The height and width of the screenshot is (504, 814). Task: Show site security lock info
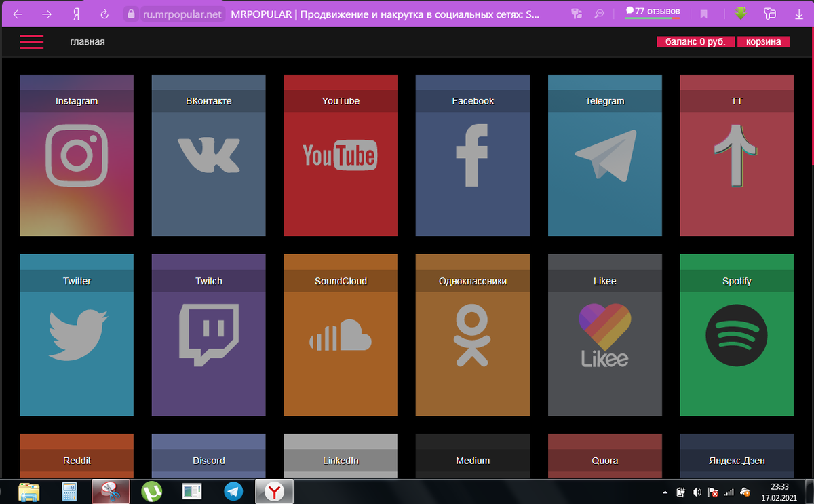coord(132,14)
